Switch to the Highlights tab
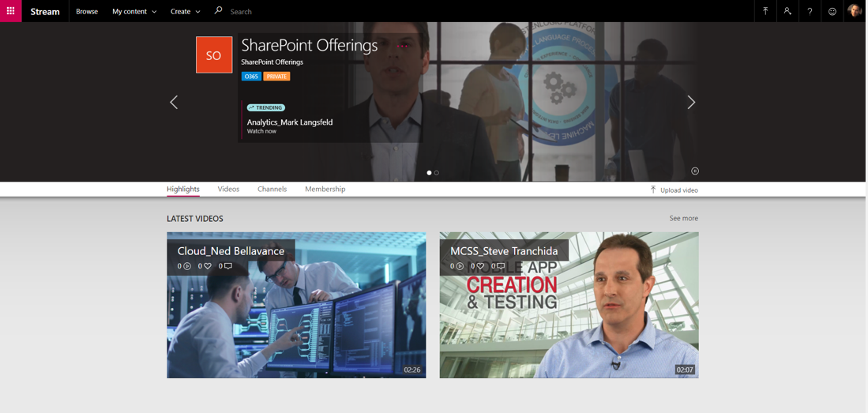 pos(182,190)
